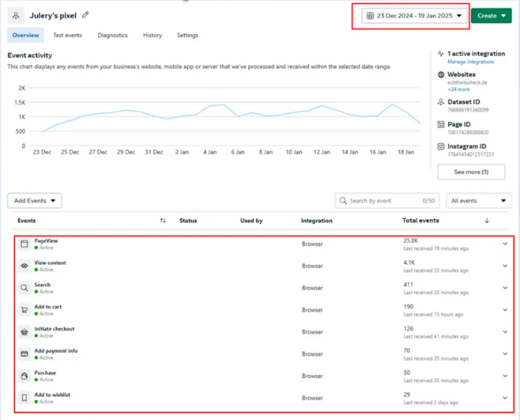This screenshot has width=520, height=420.
Task: Click the Manage Integrations link
Action: [x=470, y=61]
